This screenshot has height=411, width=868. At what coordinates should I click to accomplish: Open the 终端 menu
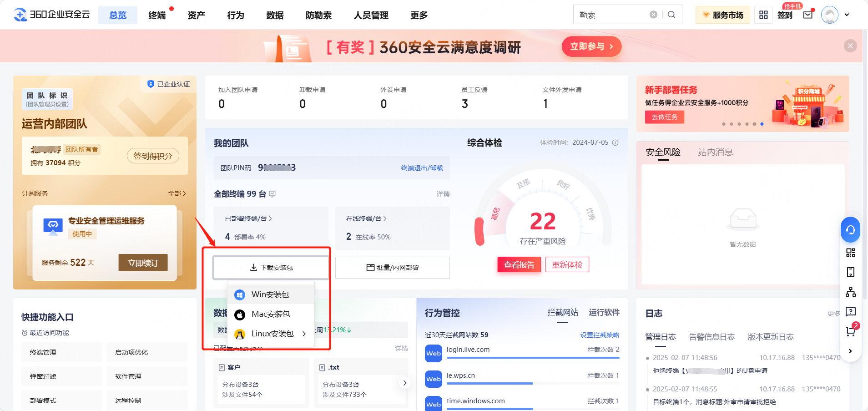(157, 15)
